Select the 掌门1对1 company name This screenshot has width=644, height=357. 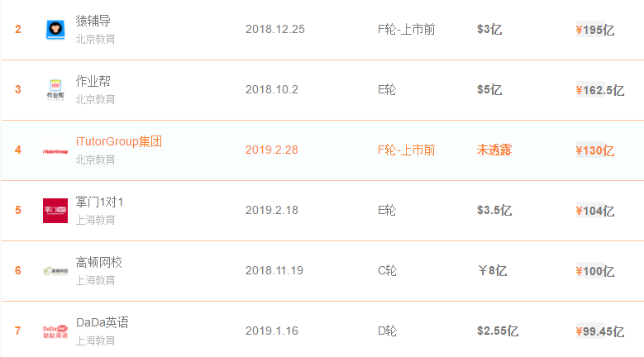99,202
